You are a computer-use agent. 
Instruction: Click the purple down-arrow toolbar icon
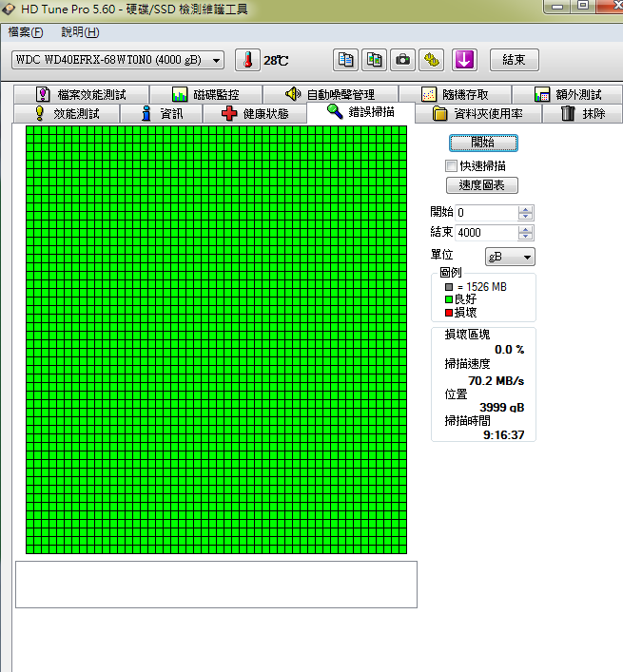click(464, 60)
